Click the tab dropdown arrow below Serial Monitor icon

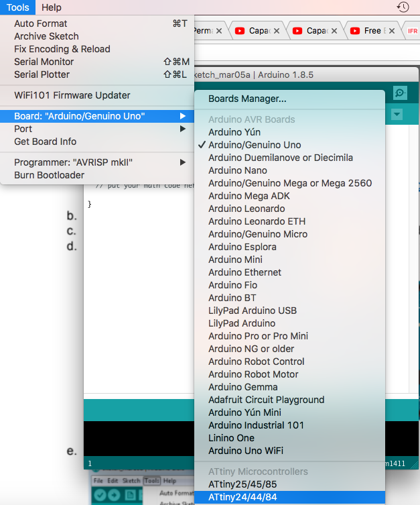397,114
